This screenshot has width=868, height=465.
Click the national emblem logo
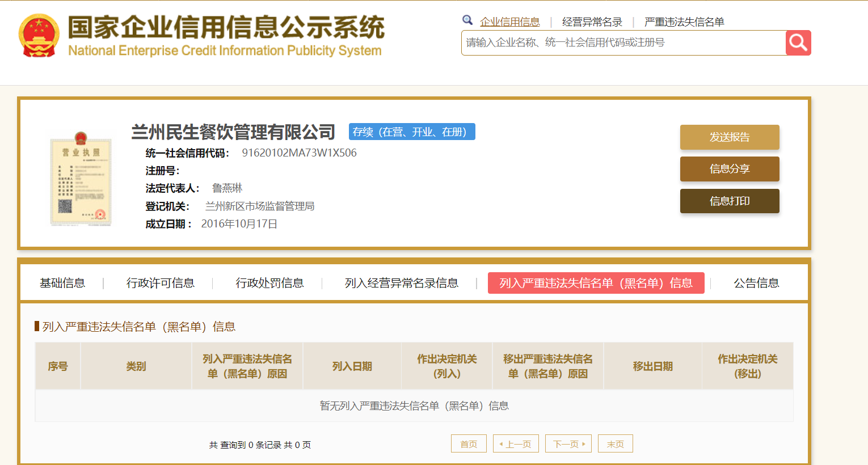click(x=39, y=35)
